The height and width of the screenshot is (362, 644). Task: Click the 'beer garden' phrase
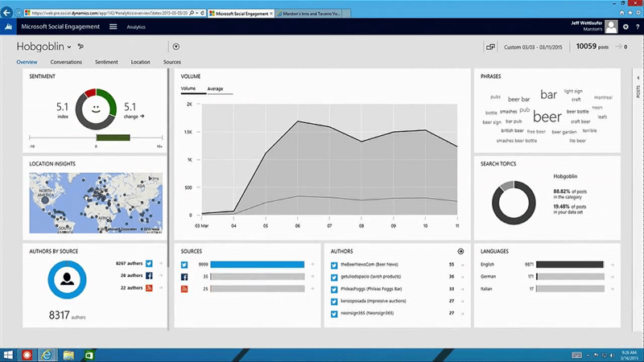pos(564,132)
